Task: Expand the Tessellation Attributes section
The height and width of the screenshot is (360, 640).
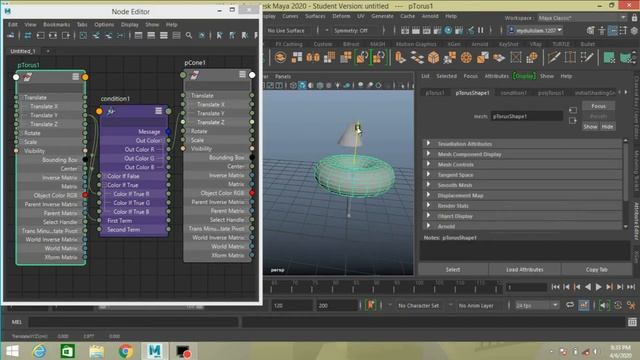Action: (428, 143)
